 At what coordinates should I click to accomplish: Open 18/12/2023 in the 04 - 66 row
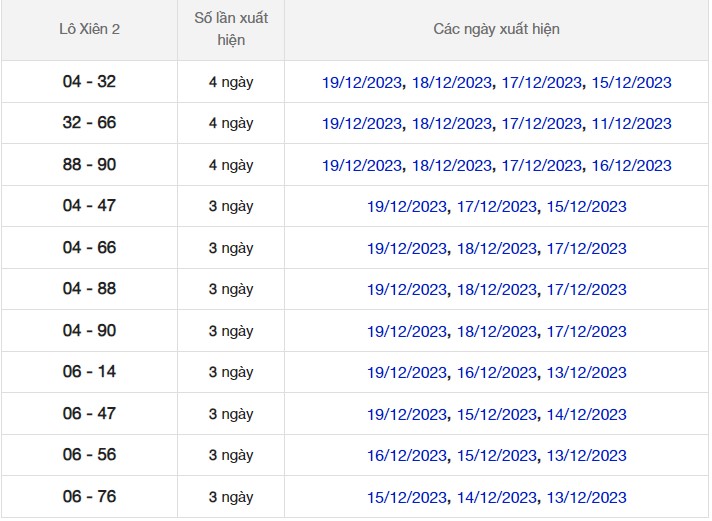(x=497, y=249)
